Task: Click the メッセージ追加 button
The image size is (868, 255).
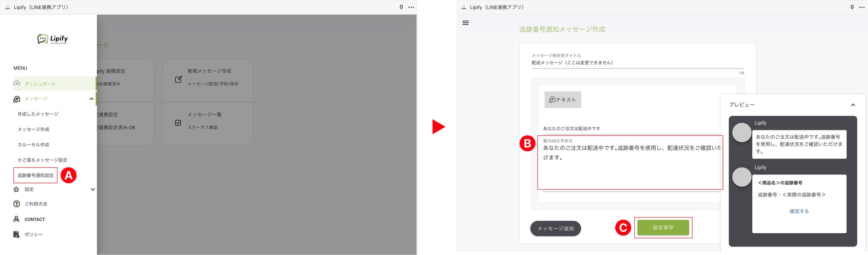Action: 556,228
